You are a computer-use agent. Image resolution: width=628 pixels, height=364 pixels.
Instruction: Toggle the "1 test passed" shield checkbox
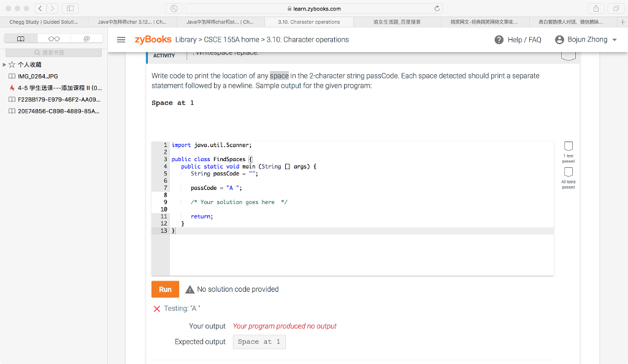569,145
